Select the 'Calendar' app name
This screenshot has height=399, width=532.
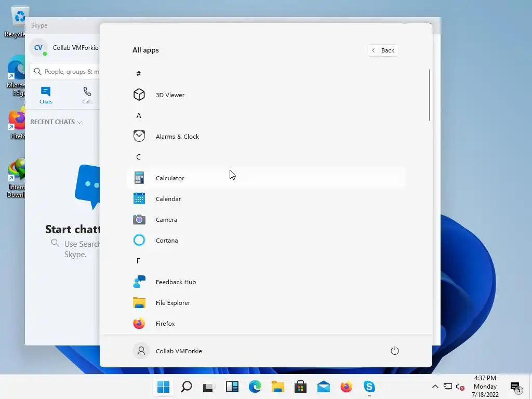(x=168, y=199)
